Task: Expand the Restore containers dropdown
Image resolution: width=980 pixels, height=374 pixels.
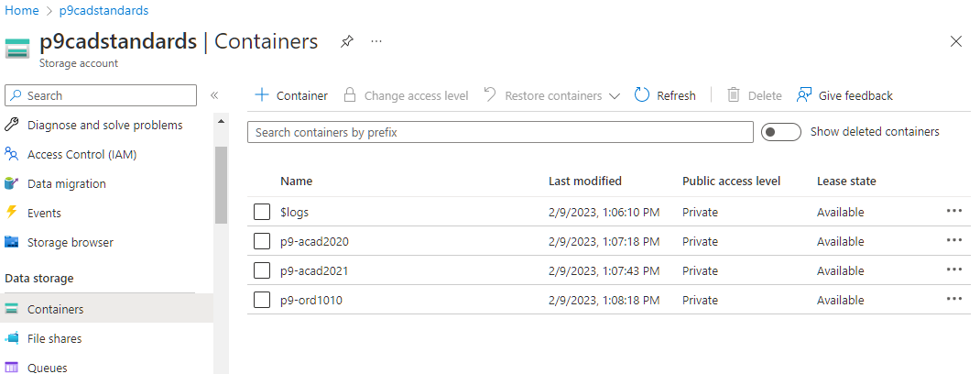Action: click(x=614, y=95)
